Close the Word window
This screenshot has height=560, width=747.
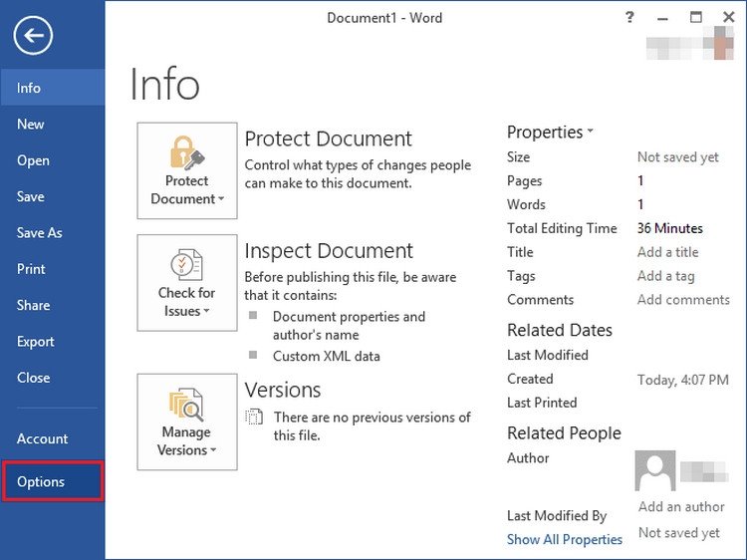coord(728,18)
